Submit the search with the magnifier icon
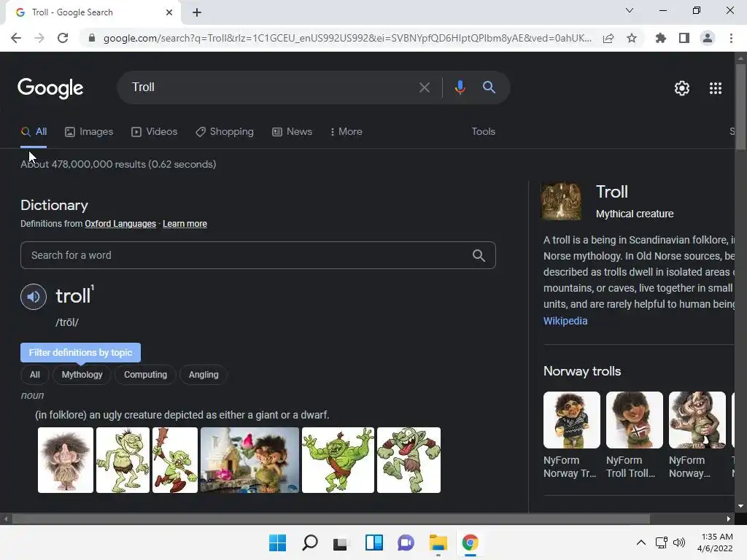 click(489, 87)
